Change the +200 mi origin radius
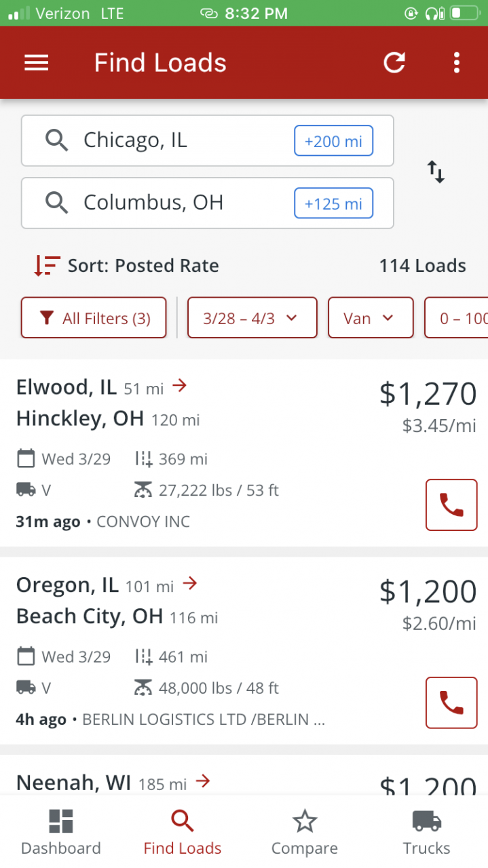The image size is (488, 868). [x=333, y=141]
